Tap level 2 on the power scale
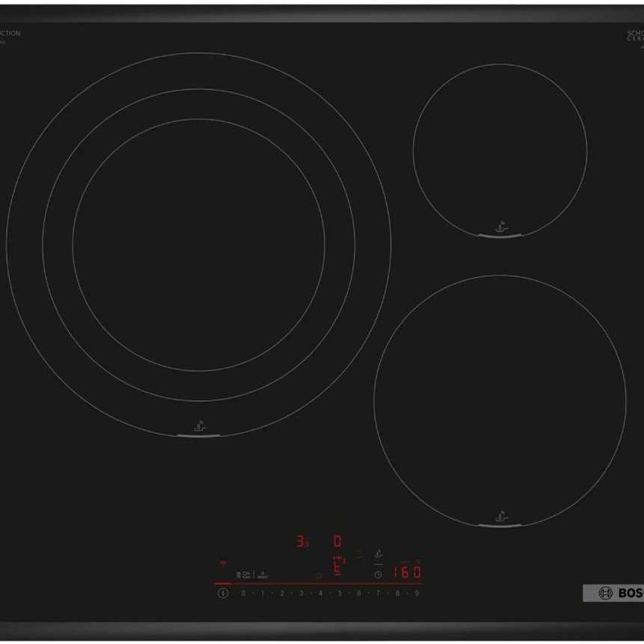This screenshot has height=644, width=644. (282, 593)
